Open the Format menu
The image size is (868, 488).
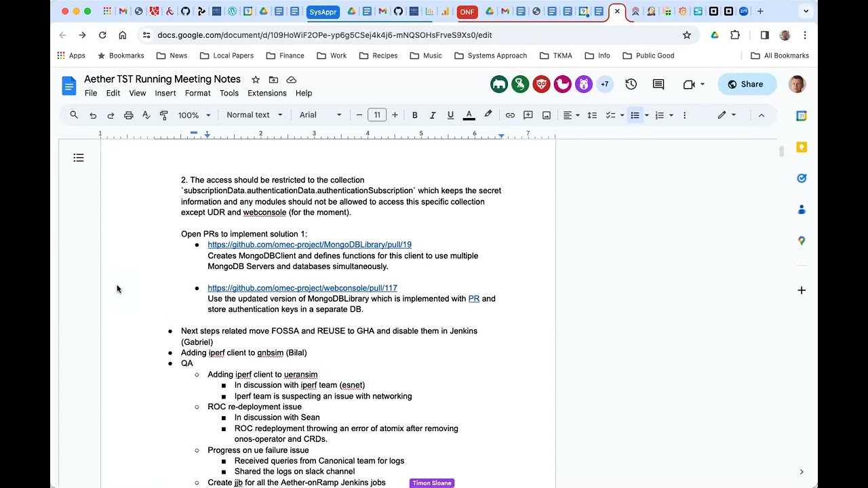(198, 93)
